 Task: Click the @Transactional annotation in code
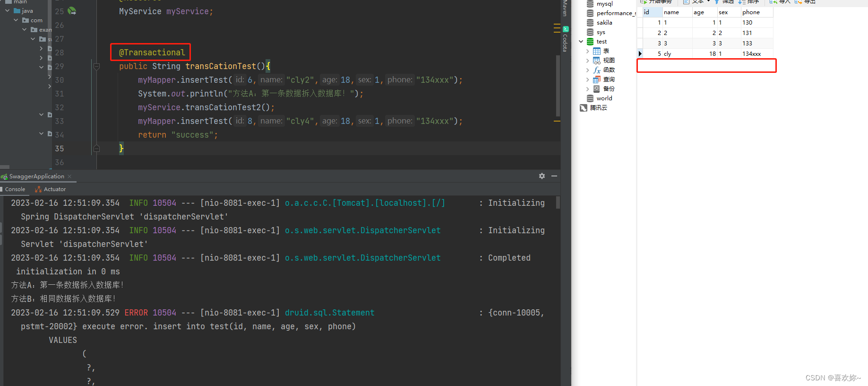tap(152, 53)
